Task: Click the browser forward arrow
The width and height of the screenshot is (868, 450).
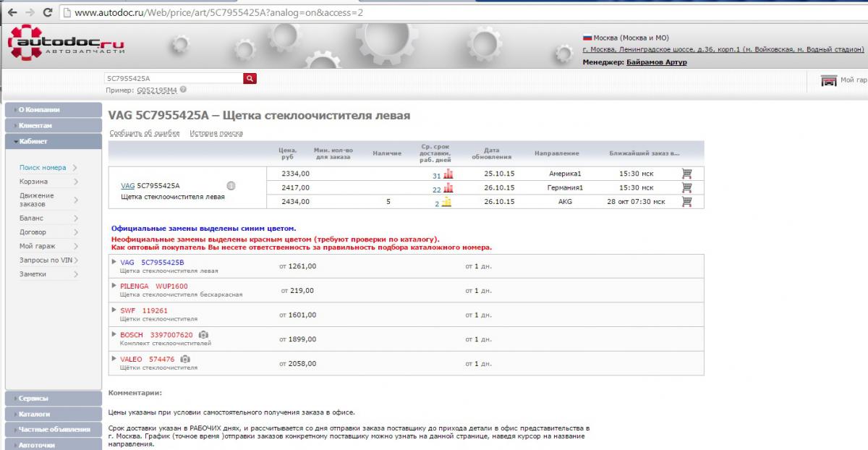Action: (x=30, y=12)
